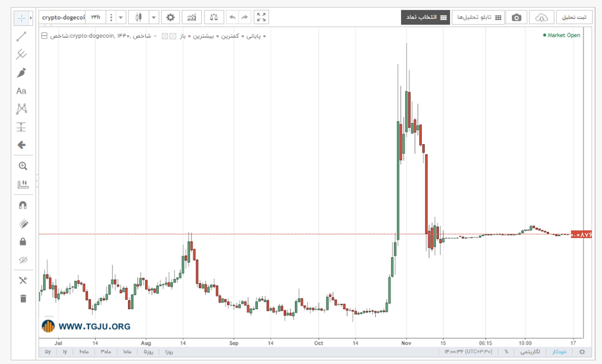Click the ثبت تحلیل button

574,17
